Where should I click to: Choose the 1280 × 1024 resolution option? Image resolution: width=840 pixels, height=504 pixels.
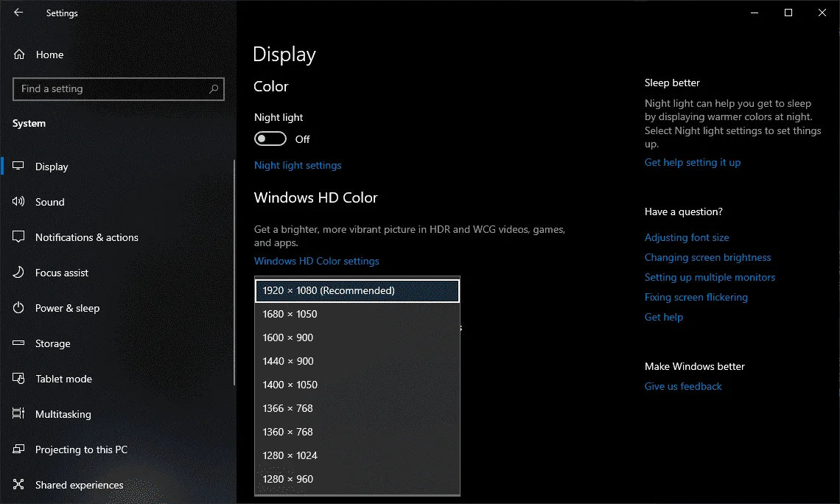pos(357,455)
